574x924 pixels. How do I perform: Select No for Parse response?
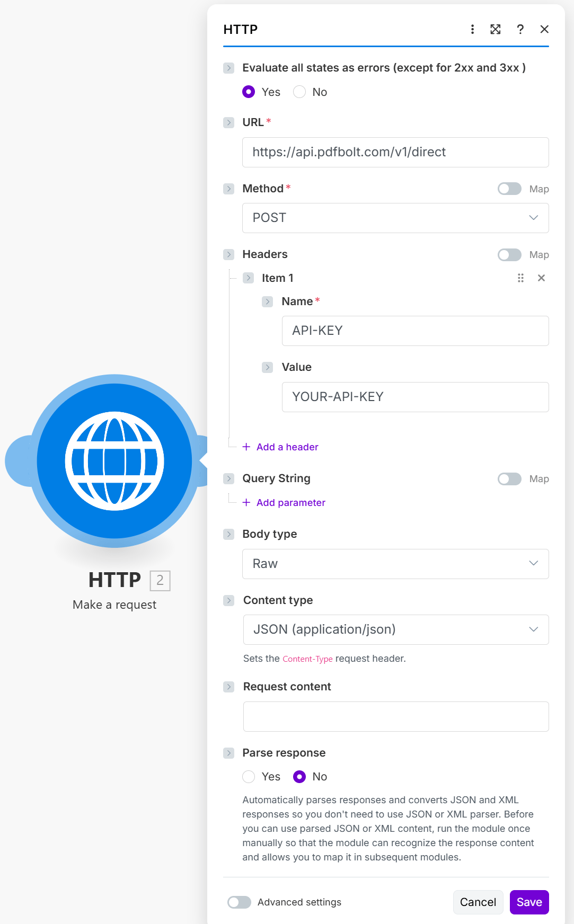299,777
